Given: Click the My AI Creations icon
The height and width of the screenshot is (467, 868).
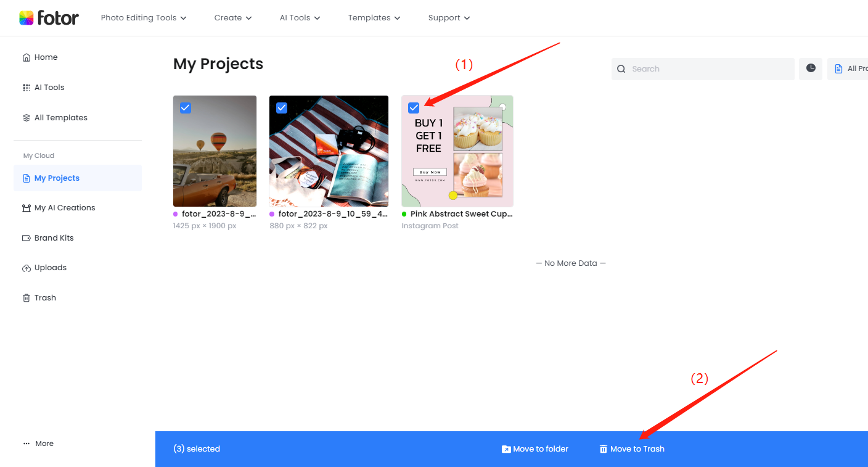Looking at the screenshot, I should point(27,208).
